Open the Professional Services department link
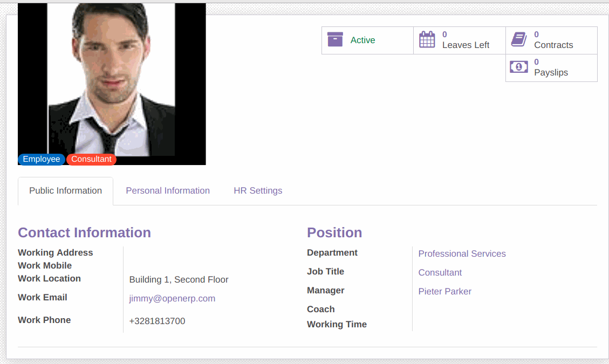Viewport: 609px width, 364px height. pos(462,254)
